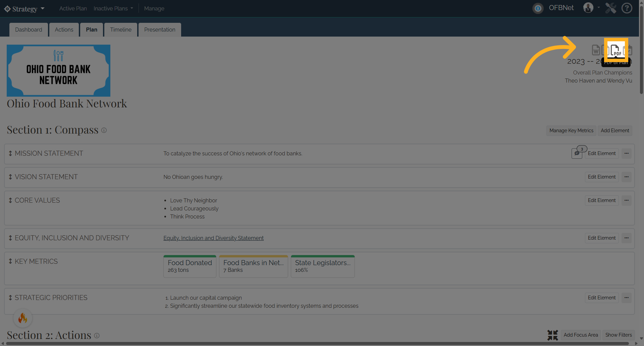This screenshot has height=346, width=644.
Task: Click info icon beside Section 2: Actions
Action: point(97,336)
